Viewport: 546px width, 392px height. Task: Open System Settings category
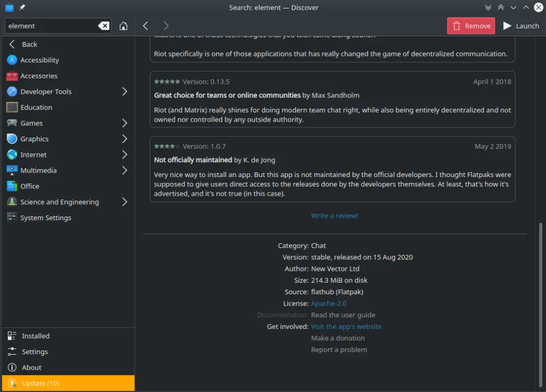click(x=45, y=218)
